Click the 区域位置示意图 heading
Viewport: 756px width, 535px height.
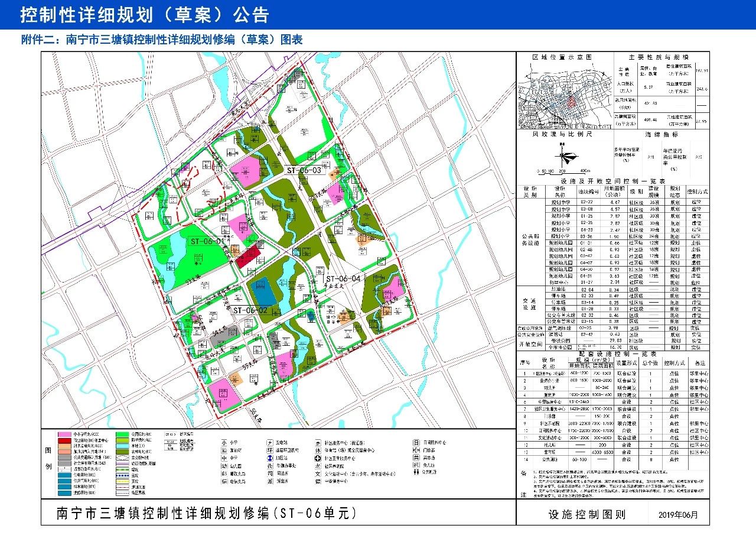562,57
